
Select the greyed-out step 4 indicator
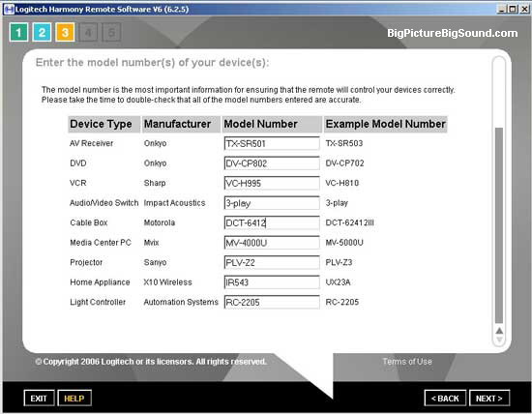[x=88, y=33]
